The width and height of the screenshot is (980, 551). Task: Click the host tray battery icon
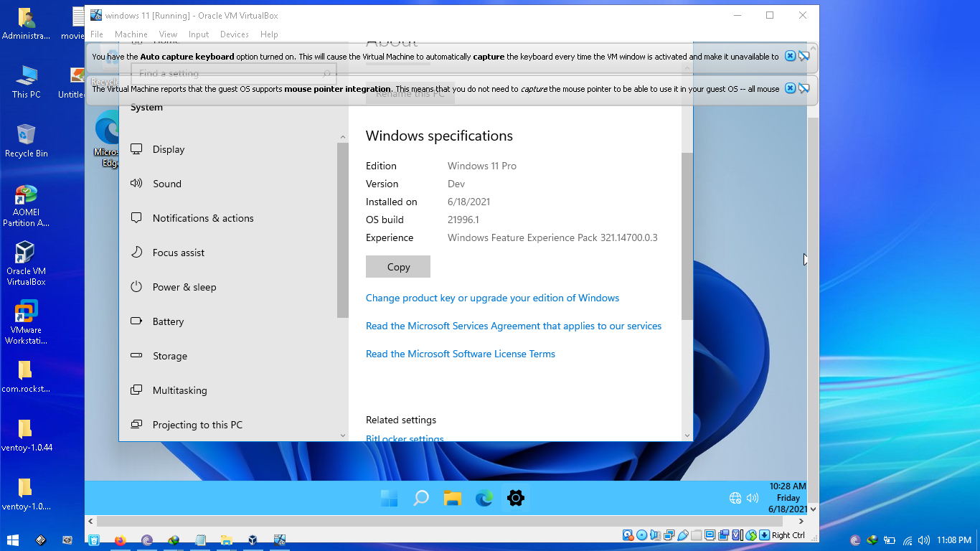(x=890, y=540)
